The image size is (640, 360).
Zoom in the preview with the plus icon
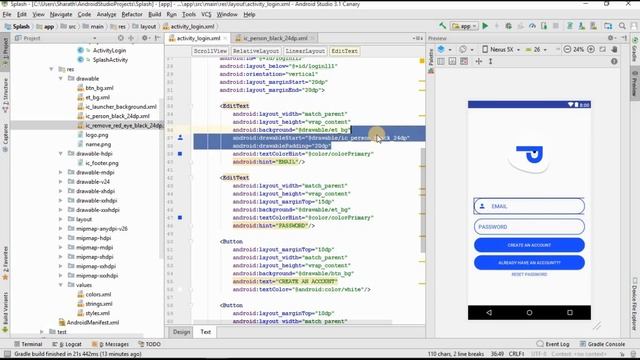click(591, 49)
